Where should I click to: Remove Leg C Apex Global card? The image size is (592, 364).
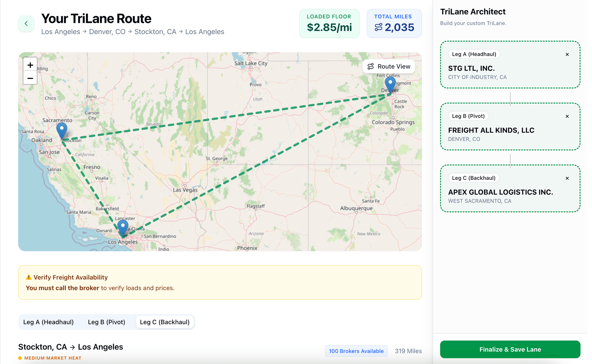click(567, 178)
